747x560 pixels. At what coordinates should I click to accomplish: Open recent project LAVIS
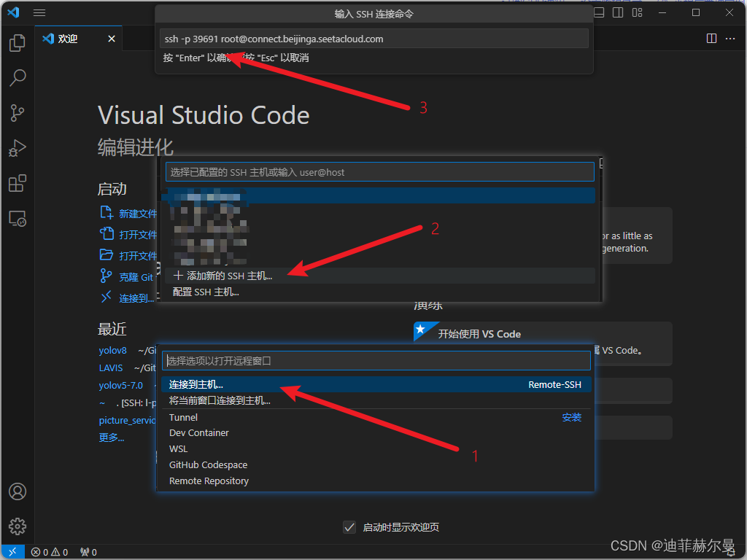111,368
